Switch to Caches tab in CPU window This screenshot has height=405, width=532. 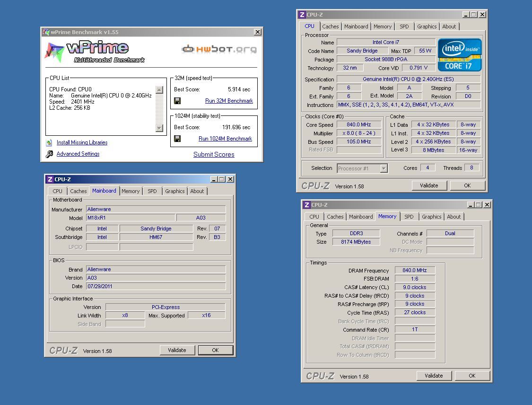pos(331,26)
